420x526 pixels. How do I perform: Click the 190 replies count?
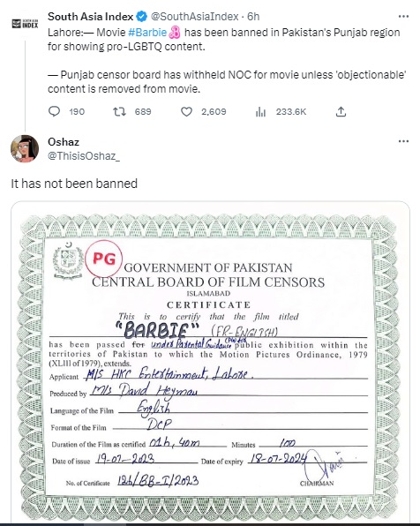[77, 112]
